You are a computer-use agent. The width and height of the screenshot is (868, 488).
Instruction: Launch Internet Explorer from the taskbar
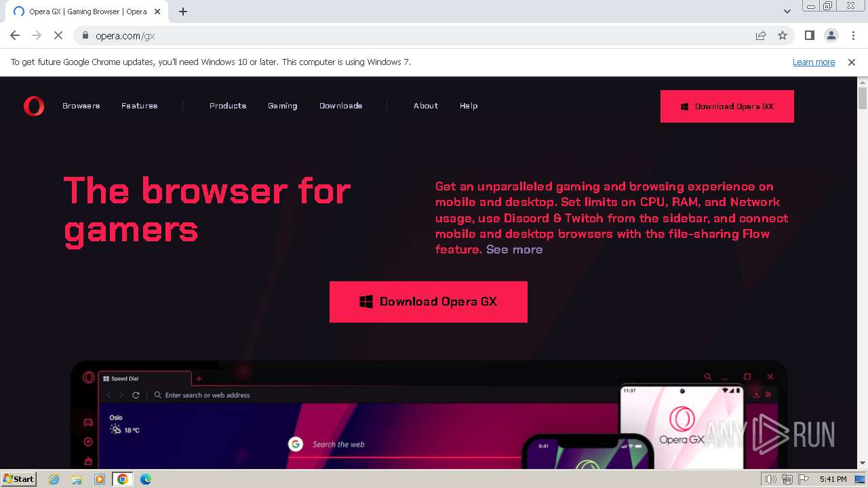coord(54,479)
